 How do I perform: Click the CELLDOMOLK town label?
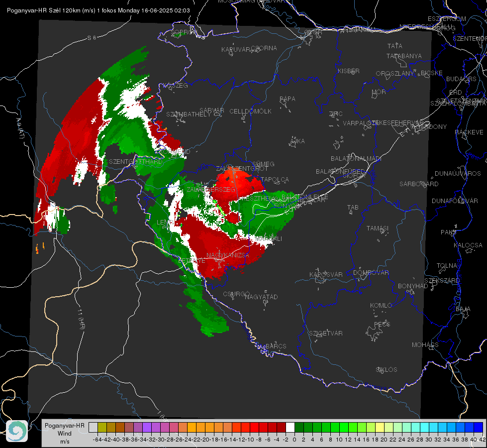[250, 112]
